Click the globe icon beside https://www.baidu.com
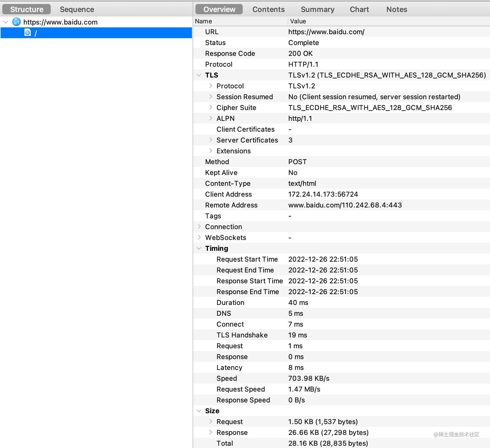Viewport: 490px width, 448px height. 17,22
